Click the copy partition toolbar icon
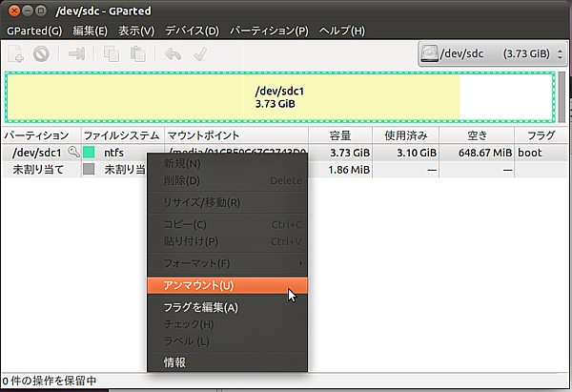The height and width of the screenshot is (392, 572). pos(112,54)
